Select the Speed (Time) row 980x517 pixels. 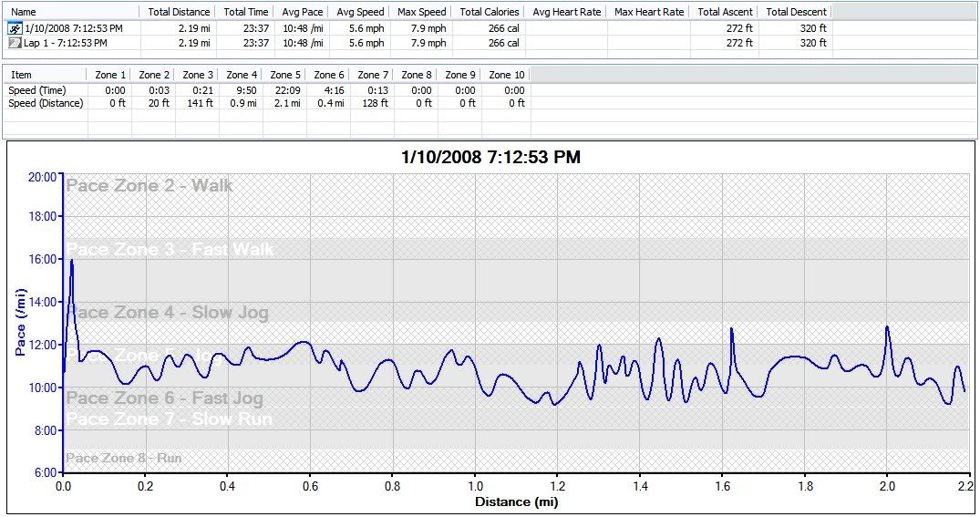tap(37, 90)
